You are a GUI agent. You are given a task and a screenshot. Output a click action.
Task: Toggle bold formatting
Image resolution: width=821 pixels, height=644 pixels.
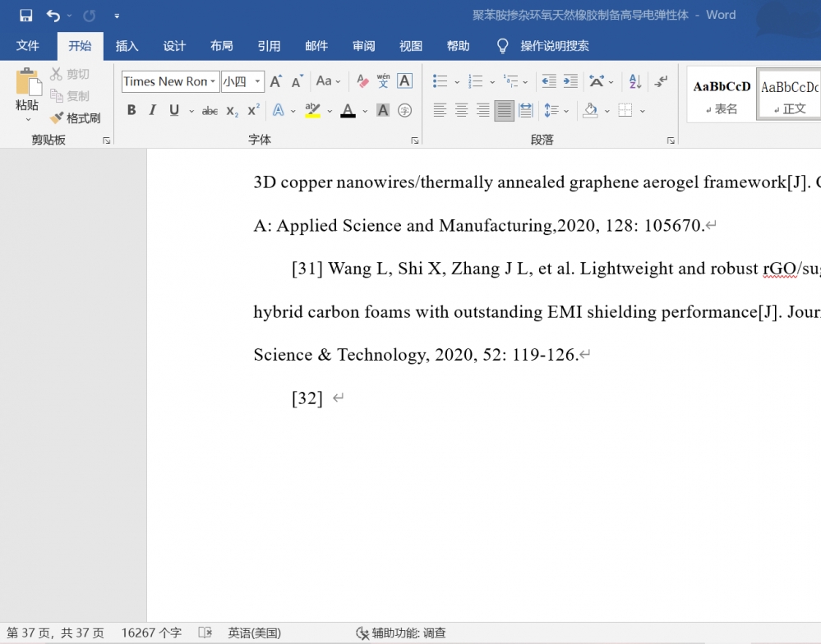point(131,110)
